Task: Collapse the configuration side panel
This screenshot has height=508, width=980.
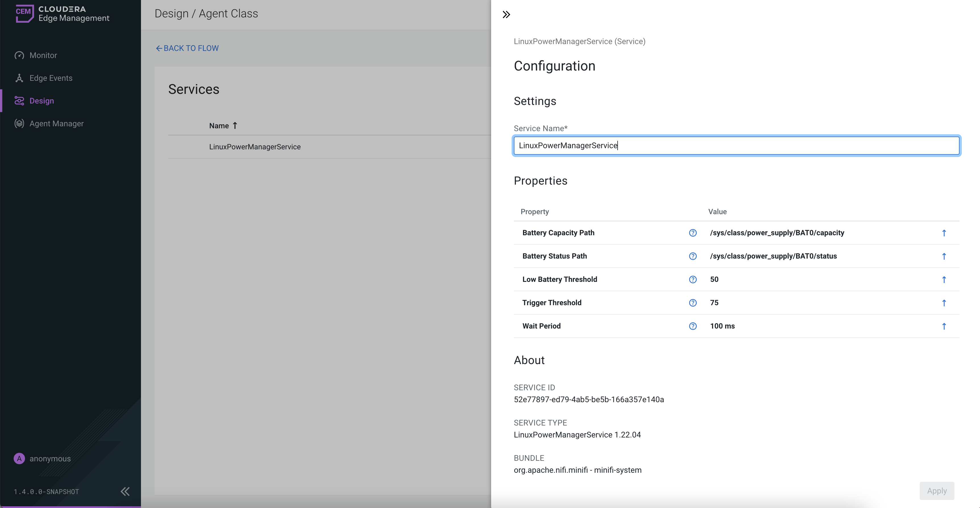Action: tap(506, 15)
